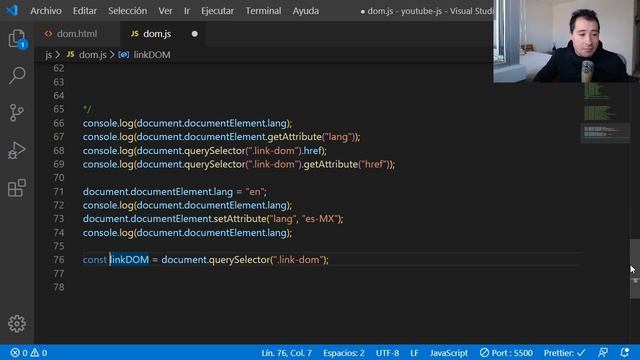The width and height of the screenshot is (640, 360).
Task: Click Lín. 76, Col. 7 status entry
Action: [x=287, y=353]
